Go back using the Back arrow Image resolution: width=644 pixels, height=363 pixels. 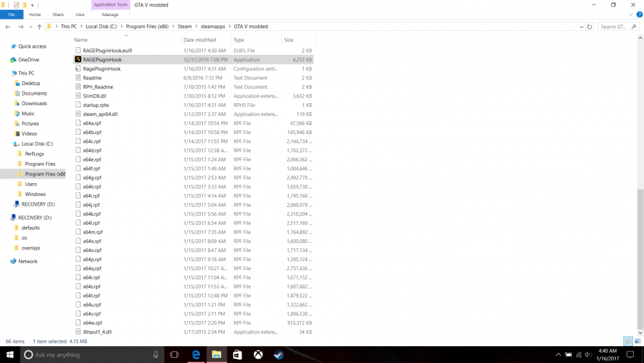click(8, 26)
